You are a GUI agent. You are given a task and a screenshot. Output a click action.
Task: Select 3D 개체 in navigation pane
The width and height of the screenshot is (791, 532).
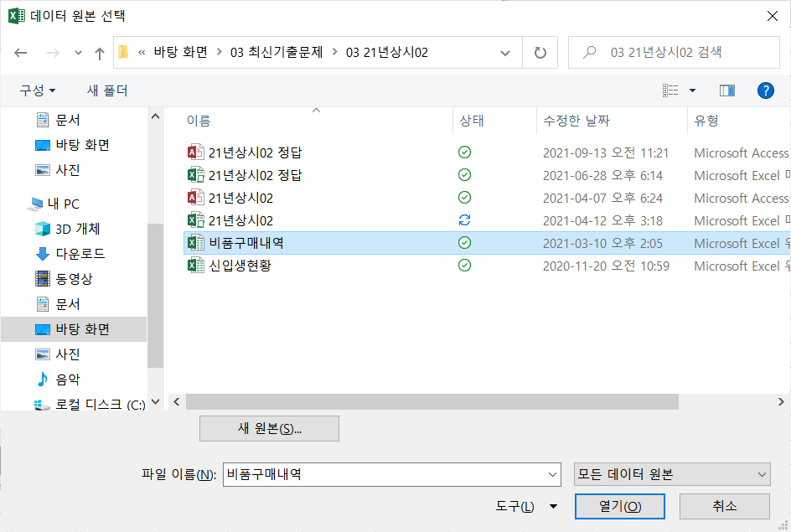78,229
